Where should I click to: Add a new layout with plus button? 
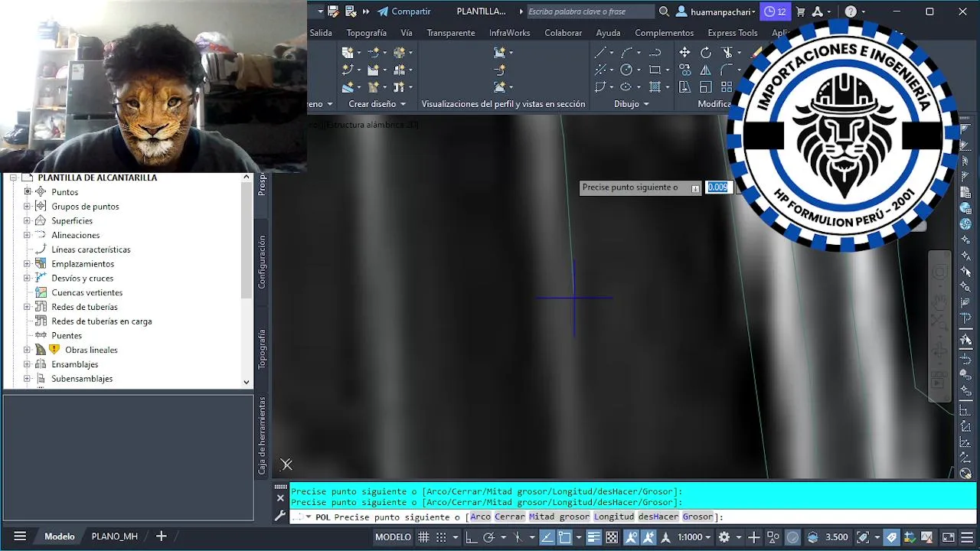(161, 536)
